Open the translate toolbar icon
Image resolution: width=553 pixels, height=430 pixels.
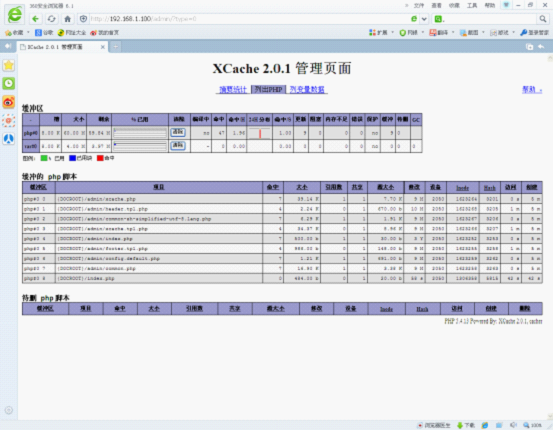coord(433,32)
